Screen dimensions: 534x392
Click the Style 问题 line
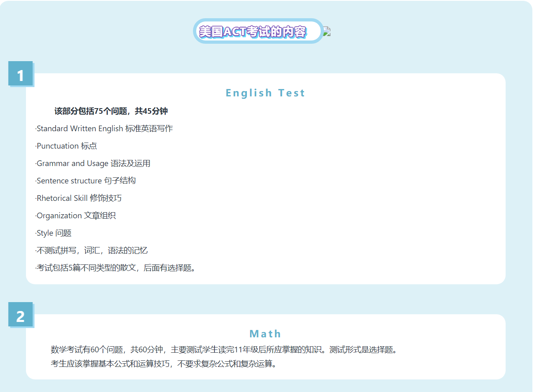click(54, 233)
